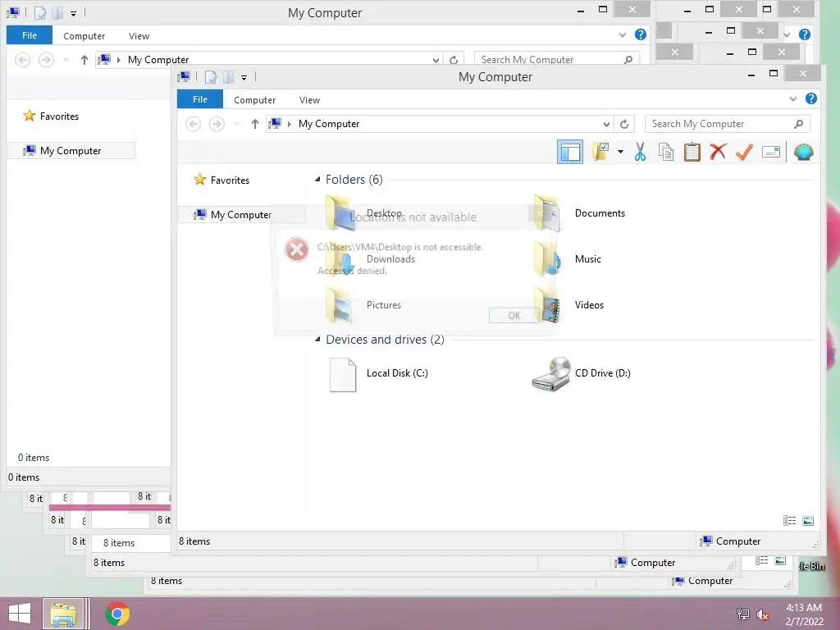Viewport: 840px width, 630px height.
Task: Collapse the Devices and drives (2) group
Action: pos(317,339)
